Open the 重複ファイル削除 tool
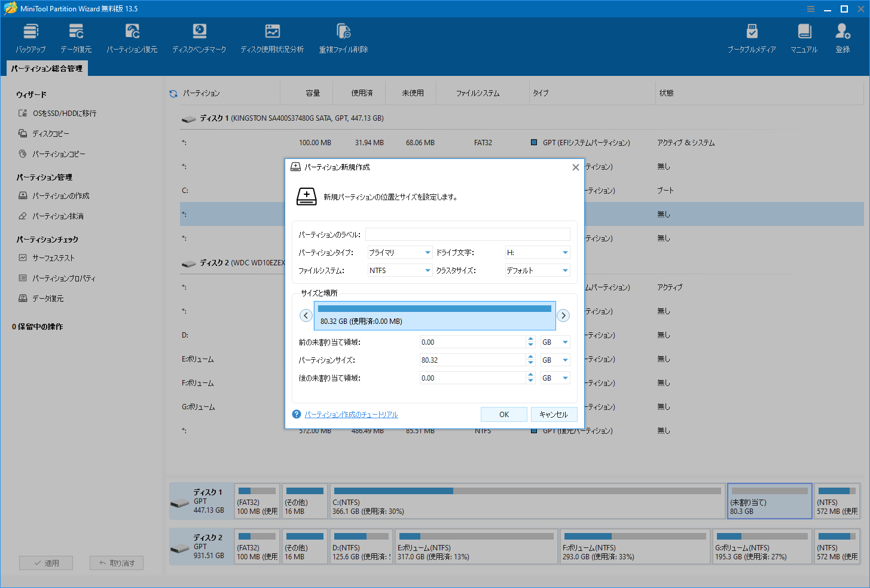Screen dimensions: 870x588 pyautogui.click(x=343, y=36)
